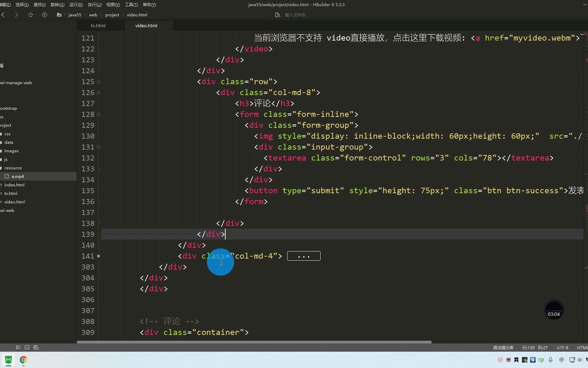Click the horizontal scrollbar below the editor
Viewport: 588px width, 368px height.
[x=254, y=342]
